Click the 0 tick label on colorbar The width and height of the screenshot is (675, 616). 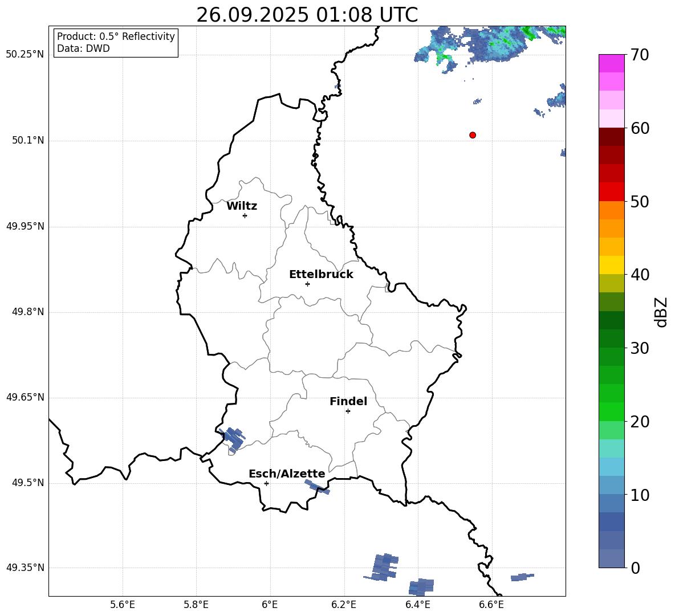[x=635, y=568]
